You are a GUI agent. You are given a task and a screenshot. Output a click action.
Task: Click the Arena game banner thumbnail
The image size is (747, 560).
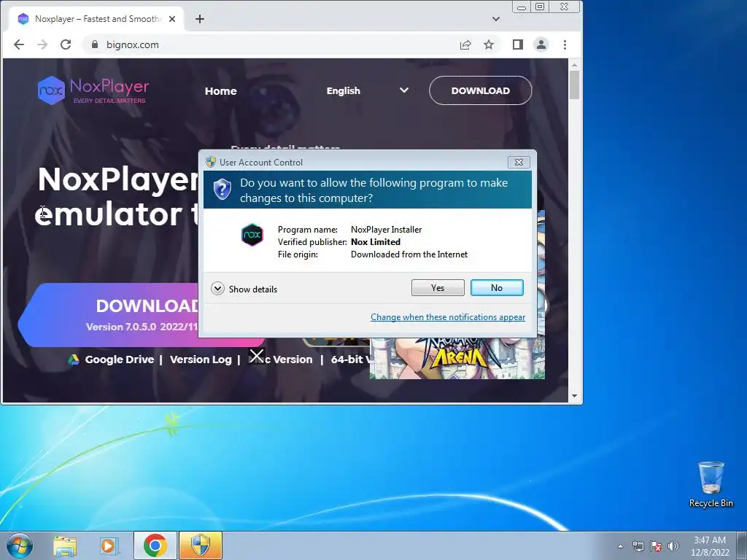click(x=457, y=359)
